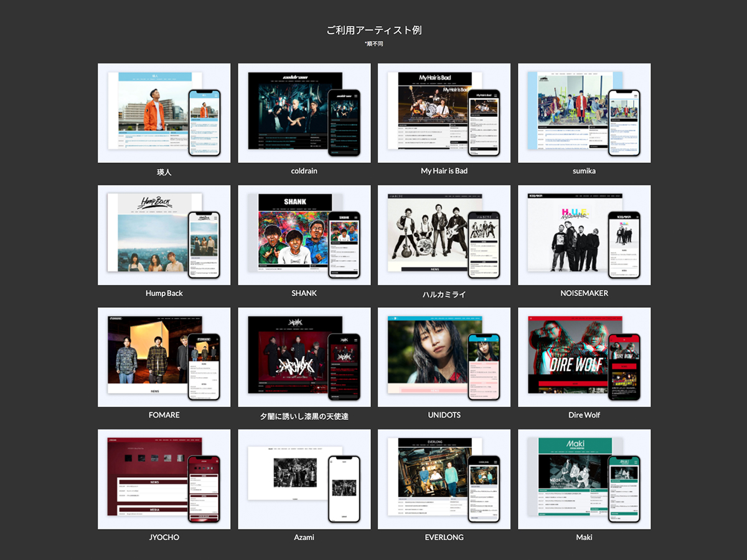Open the 夕闇に誘いし漆黒の天使達 preview thumbnail
Image resolution: width=747 pixels, height=560 pixels.
coord(304,357)
